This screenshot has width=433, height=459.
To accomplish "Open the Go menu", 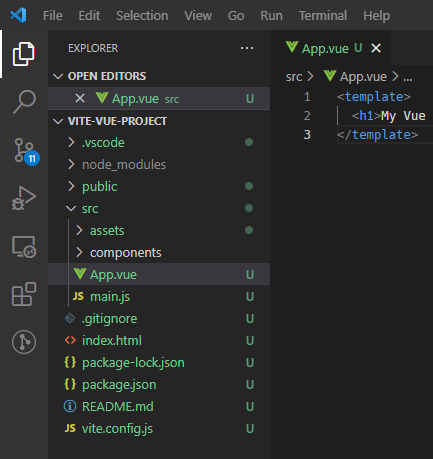I will 236,16.
